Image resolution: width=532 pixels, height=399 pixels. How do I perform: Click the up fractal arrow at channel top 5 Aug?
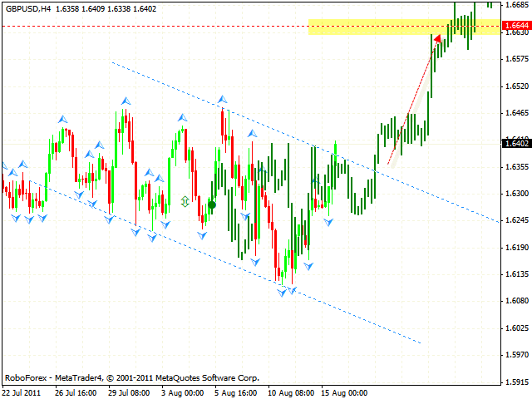222,99
